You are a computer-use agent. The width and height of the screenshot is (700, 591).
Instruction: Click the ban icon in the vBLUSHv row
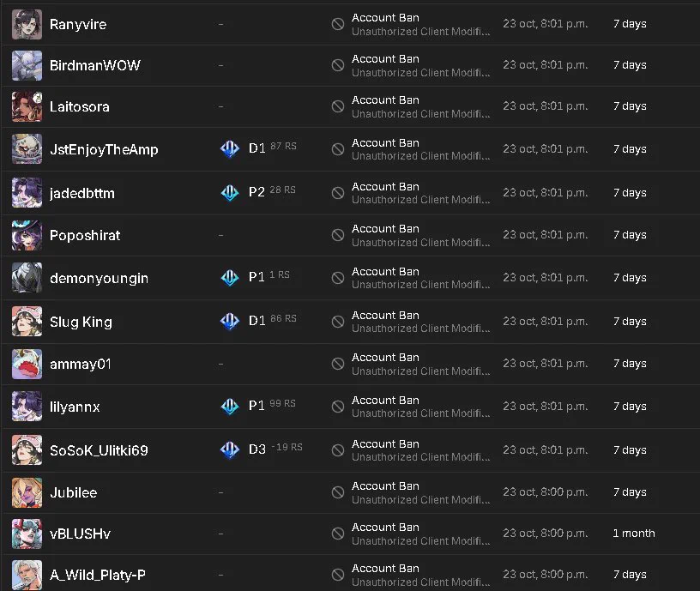pyautogui.click(x=338, y=534)
